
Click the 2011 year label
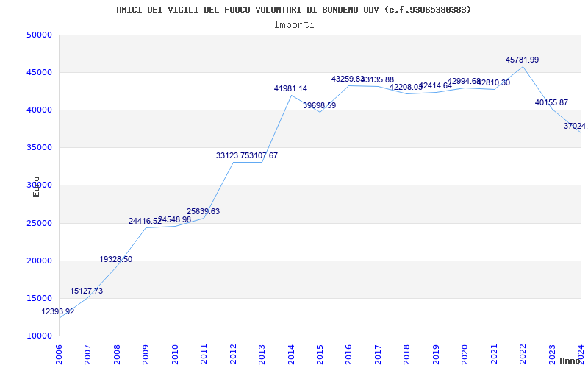point(204,354)
